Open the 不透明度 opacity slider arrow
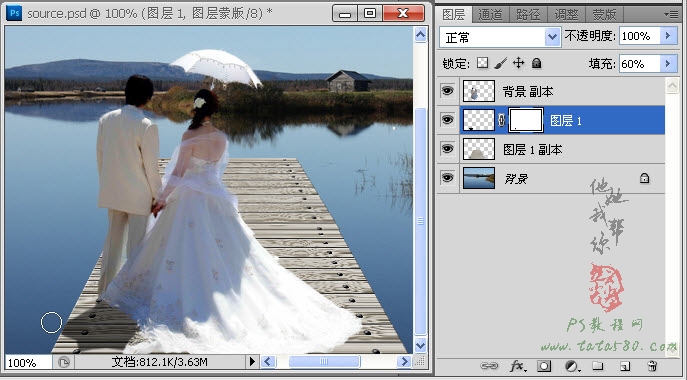Viewport: 687px width, 380px height. [668, 36]
